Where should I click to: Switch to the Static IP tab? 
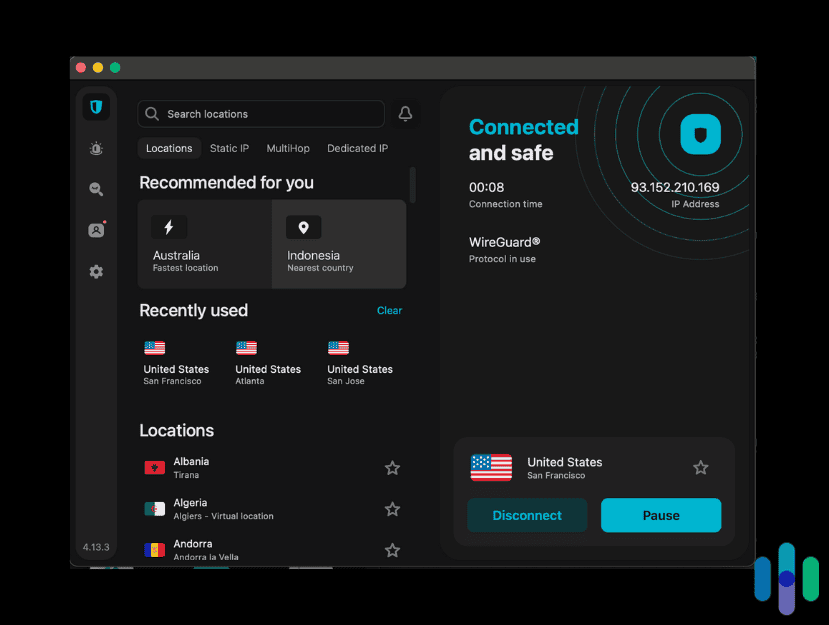(229, 148)
